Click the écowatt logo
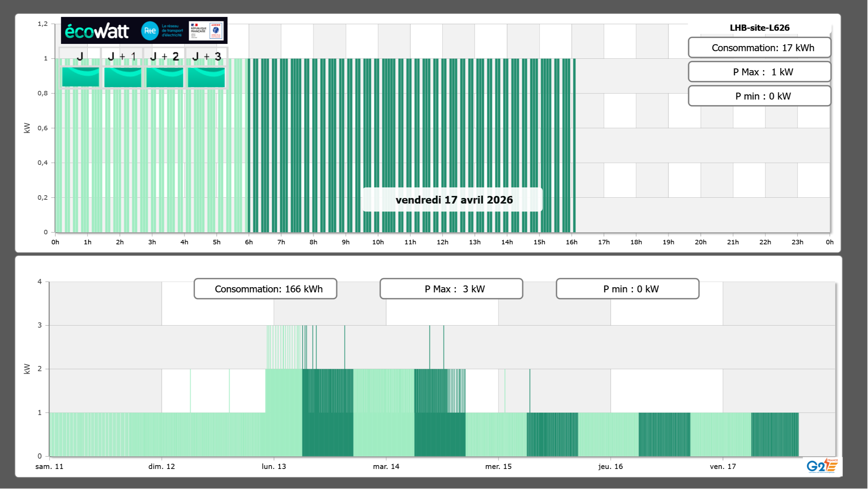The width and height of the screenshot is (868, 489). (97, 31)
